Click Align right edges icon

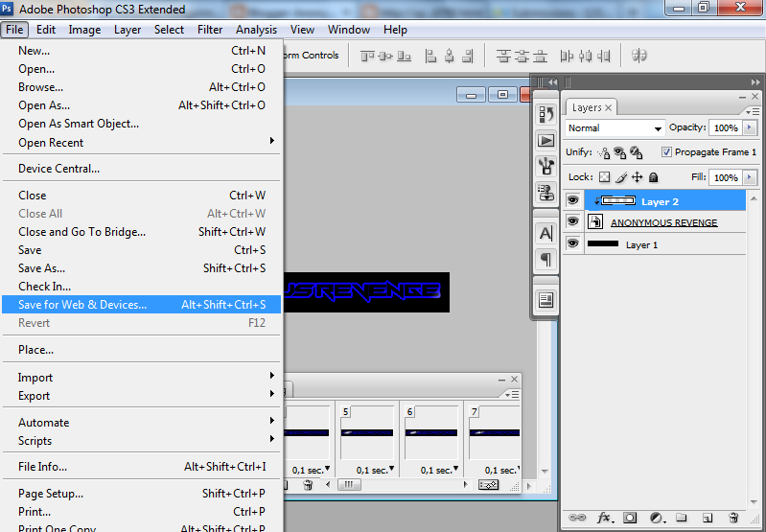click(x=468, y=57)
